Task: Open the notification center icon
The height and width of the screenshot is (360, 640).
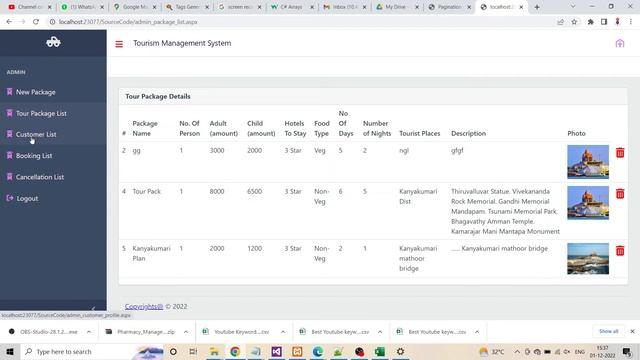Action: point(627,351)
